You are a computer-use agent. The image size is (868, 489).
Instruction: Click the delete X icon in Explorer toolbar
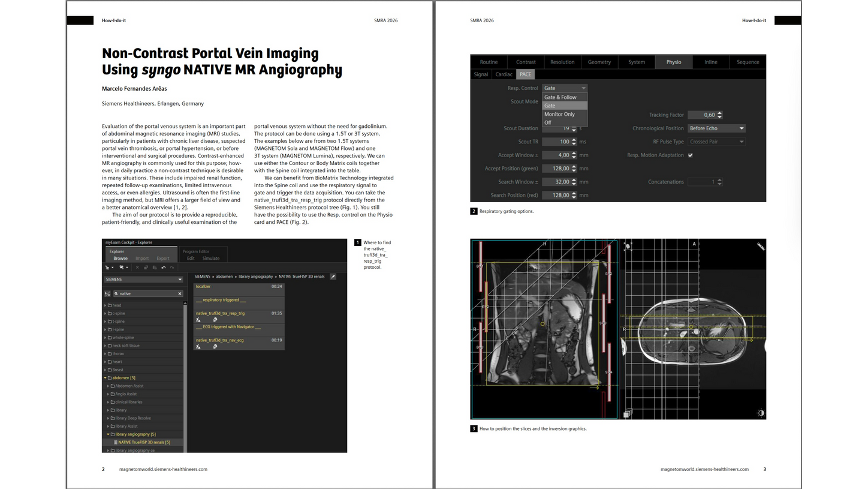(x=137, y=268)
